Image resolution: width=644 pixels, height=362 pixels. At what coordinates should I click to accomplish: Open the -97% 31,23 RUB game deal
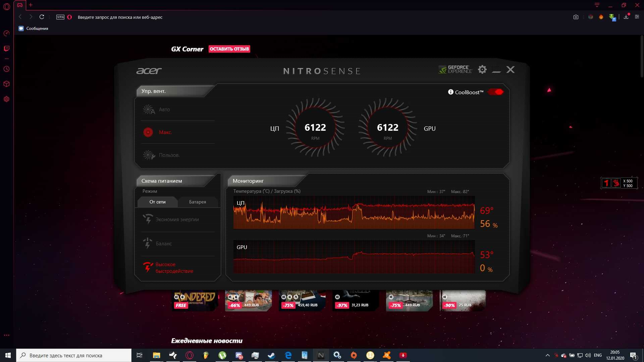point(356,301)
